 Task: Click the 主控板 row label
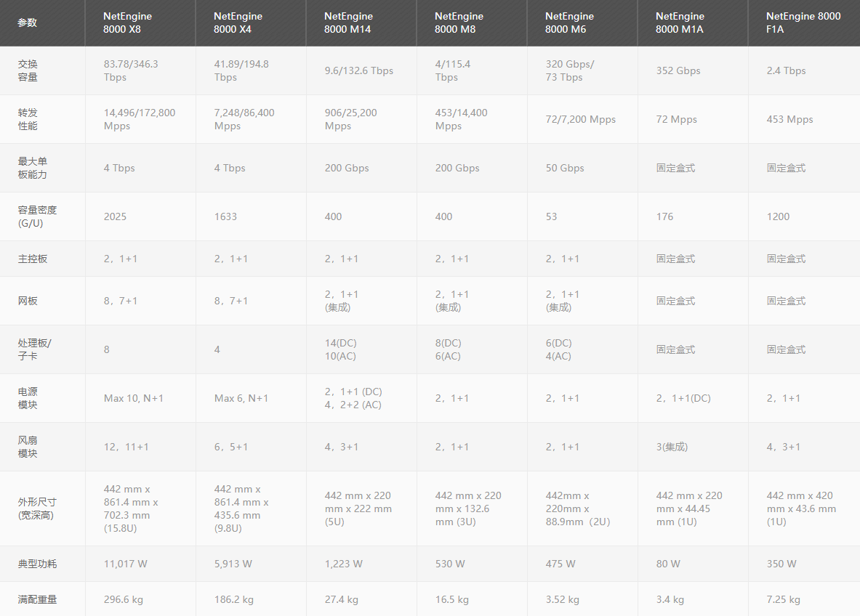[x=33, y=259]
